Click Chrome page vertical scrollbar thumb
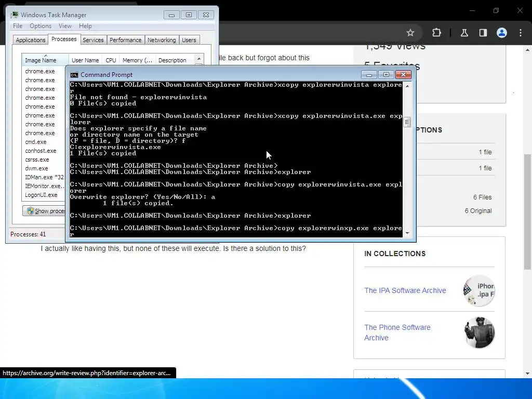Screen dimensions: 532x399 tap(527, 212)
